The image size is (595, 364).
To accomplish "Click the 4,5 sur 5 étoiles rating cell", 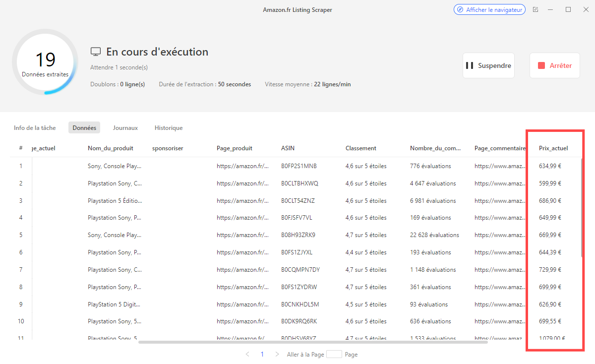I will click(x=366, y=304).
